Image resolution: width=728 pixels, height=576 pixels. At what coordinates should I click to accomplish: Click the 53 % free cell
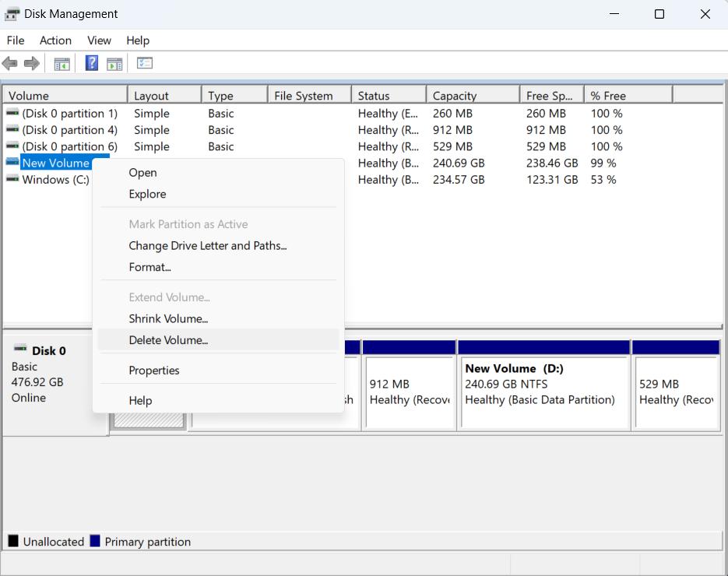coord(603,180)
